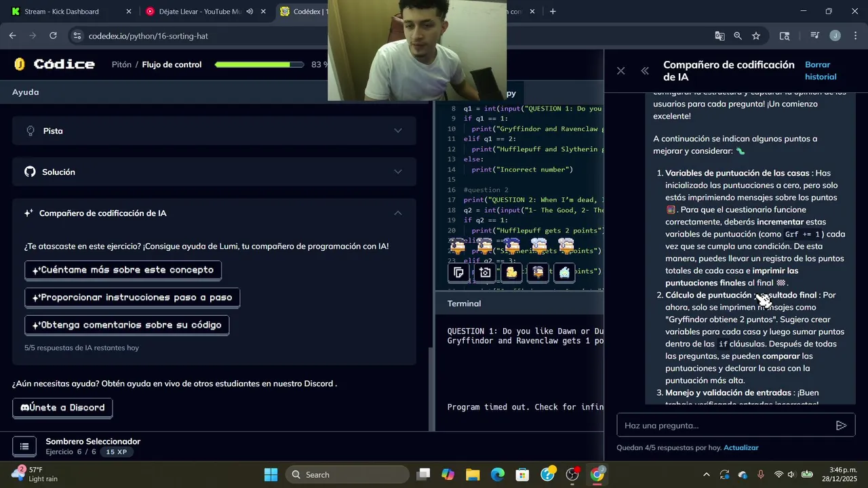Open Microsoft Store from taskbar
Image resolution: width=868 pixels, height=488 pixels.
[522, 474]
